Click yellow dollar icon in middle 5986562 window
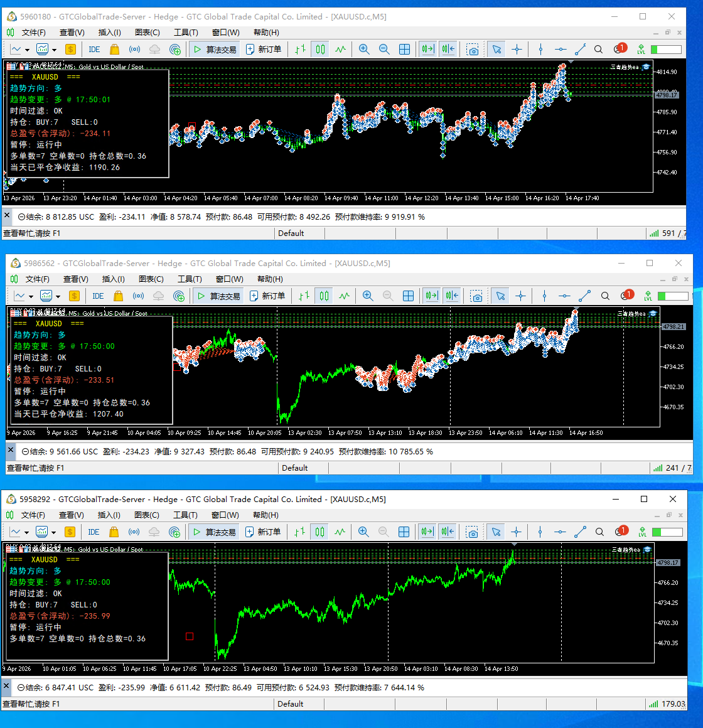Viewport: 703px width, 728px height. pyautogui.click(x=74, y=296)
